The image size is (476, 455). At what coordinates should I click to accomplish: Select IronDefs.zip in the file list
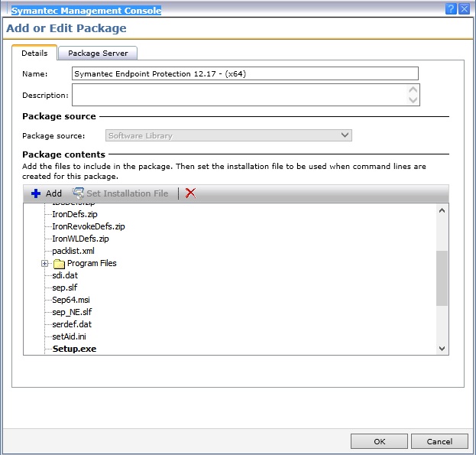(75, 214)
